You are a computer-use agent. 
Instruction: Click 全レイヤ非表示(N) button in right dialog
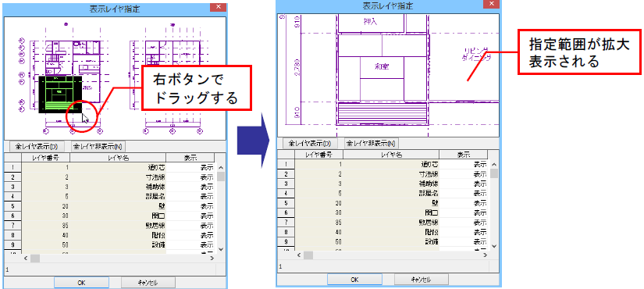click(372, 143)
